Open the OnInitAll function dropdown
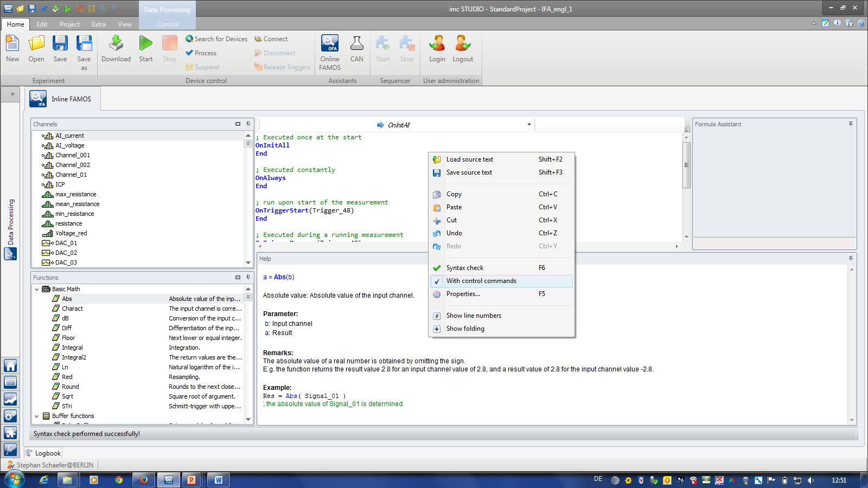The width and height of the screenshot is (868, 488). click(529, 125)
